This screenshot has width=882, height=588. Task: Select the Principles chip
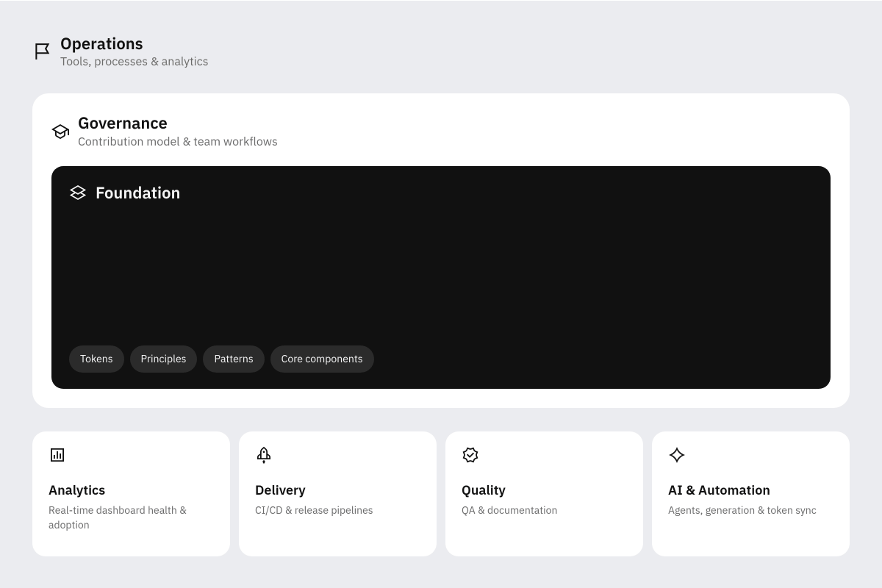[x=163, y=359]
